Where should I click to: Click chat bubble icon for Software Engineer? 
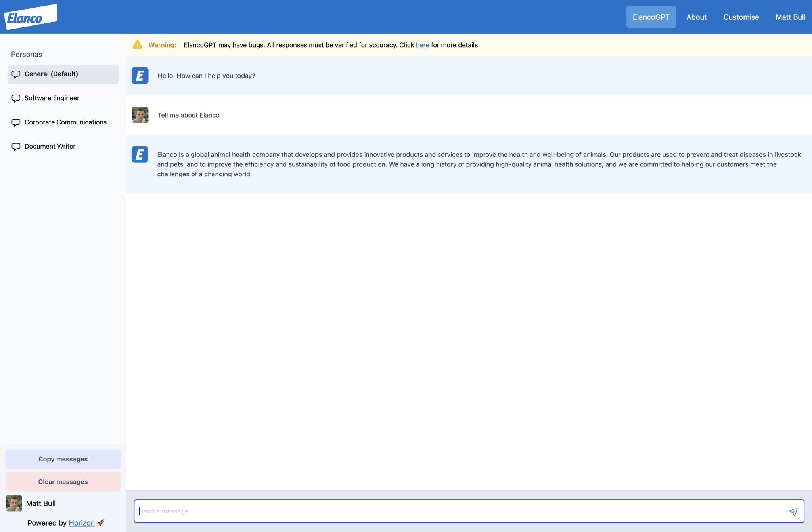16,98
